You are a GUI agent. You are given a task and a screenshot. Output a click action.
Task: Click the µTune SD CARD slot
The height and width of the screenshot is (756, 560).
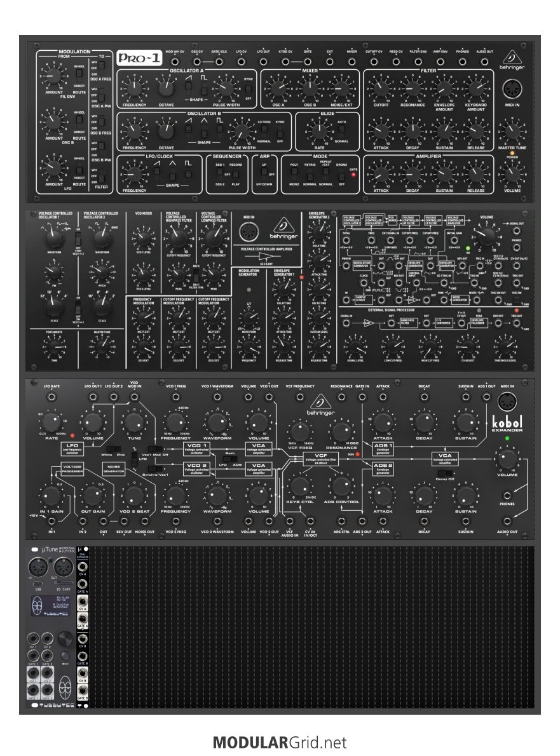click(x=63, y=584)
